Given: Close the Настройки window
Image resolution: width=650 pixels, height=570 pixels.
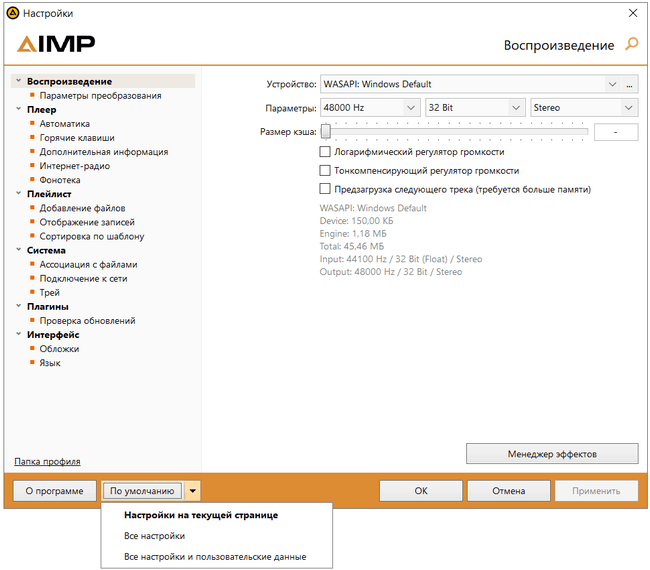Looking at the screenshot, I should 633,13.
